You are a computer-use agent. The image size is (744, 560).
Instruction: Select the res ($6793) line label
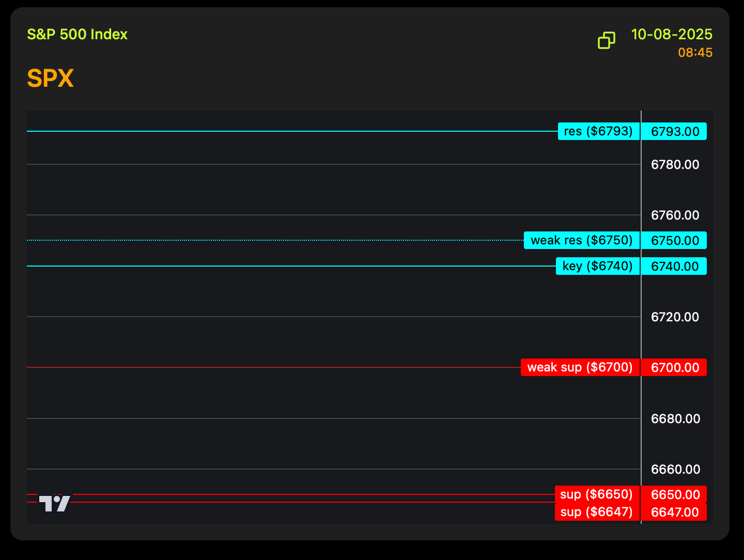pyautogui.click(x=598, y=131)
